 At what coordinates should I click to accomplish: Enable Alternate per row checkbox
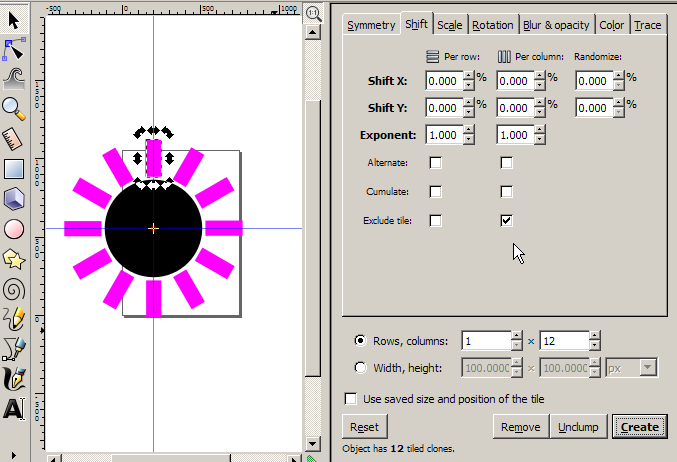click(435, 163)
